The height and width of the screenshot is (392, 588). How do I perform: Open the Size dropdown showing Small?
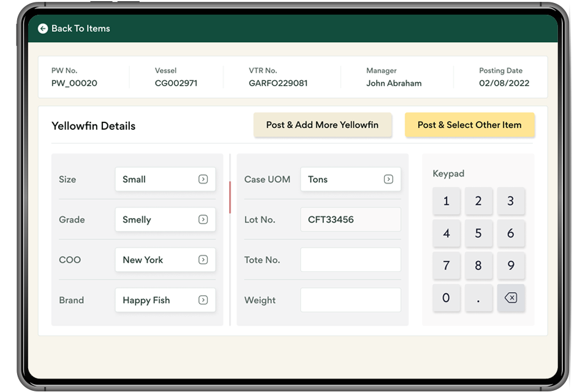(165, 179)
